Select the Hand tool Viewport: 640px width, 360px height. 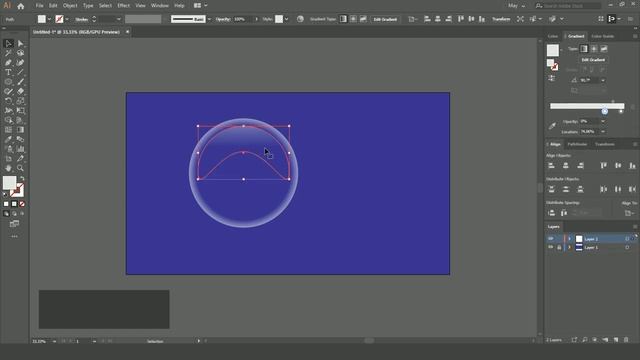point(8,168)
